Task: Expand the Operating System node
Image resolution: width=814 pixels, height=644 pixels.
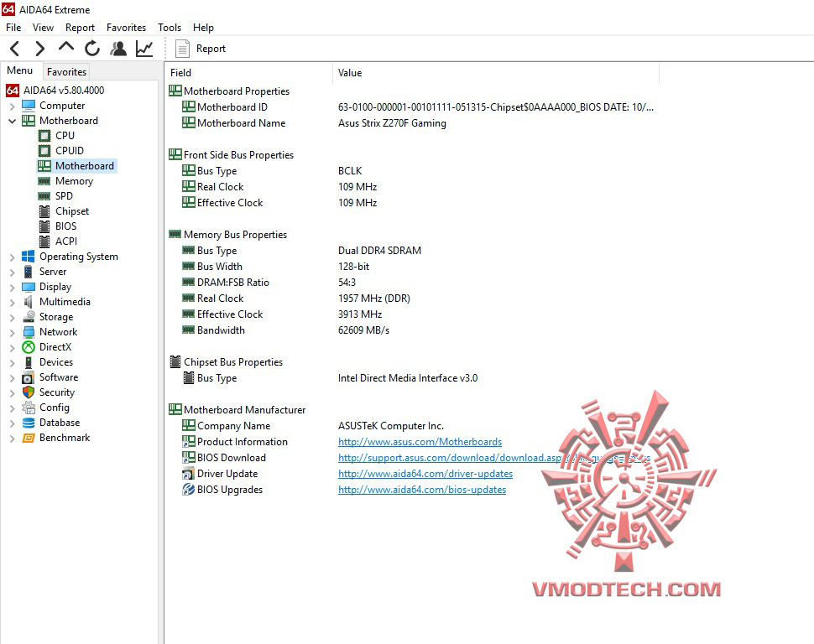Action: coord(12,257)
